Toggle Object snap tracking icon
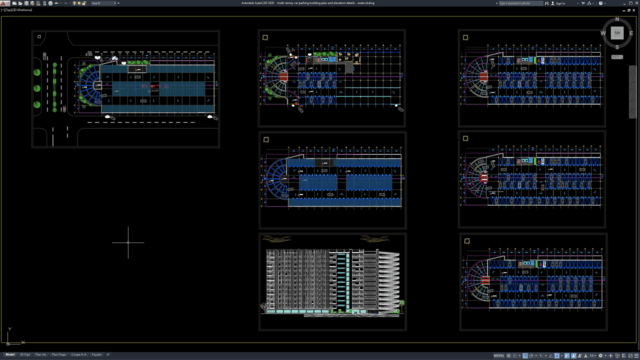 (x=551, y=356)
